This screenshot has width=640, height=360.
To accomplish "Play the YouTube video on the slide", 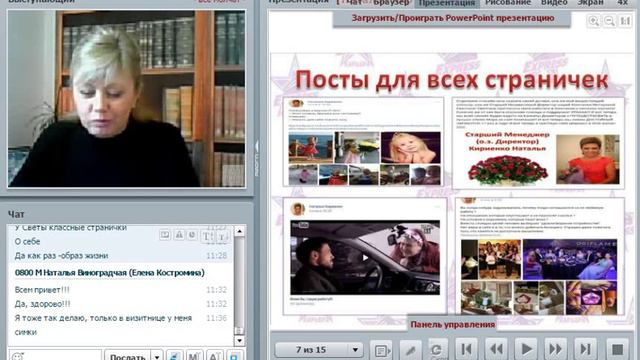I will [365, 258].
